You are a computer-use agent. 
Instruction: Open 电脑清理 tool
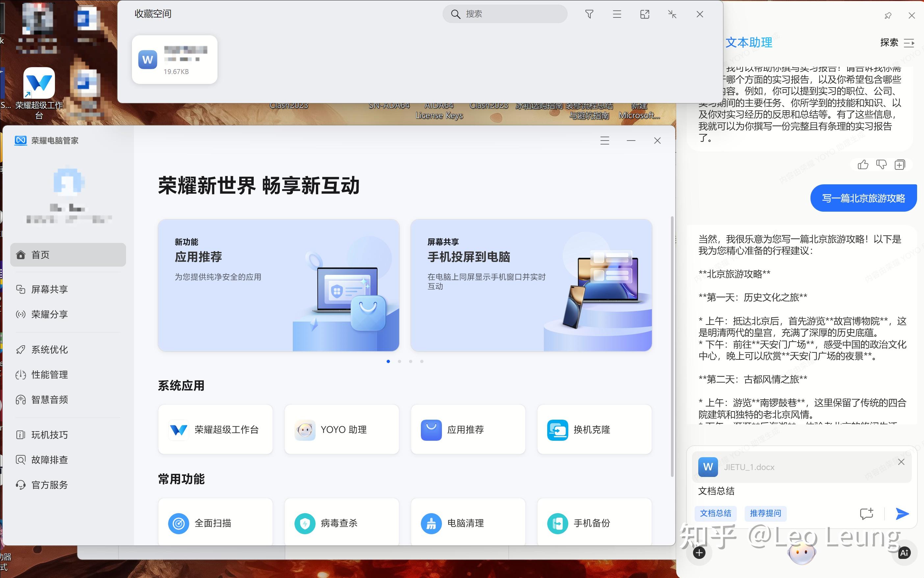pos(468,522)
